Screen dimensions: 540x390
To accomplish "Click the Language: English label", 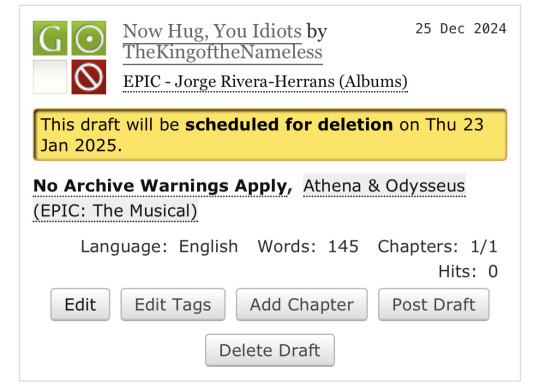I will (159, 247).
